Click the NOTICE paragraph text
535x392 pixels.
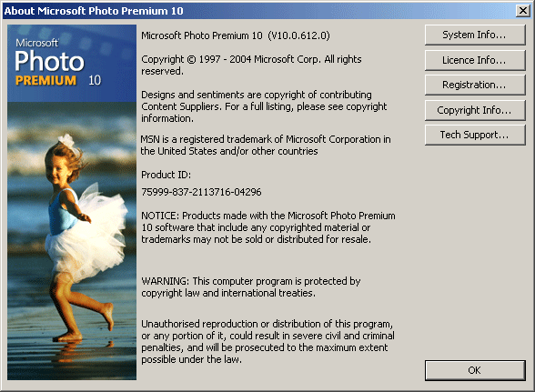[268, 227]
